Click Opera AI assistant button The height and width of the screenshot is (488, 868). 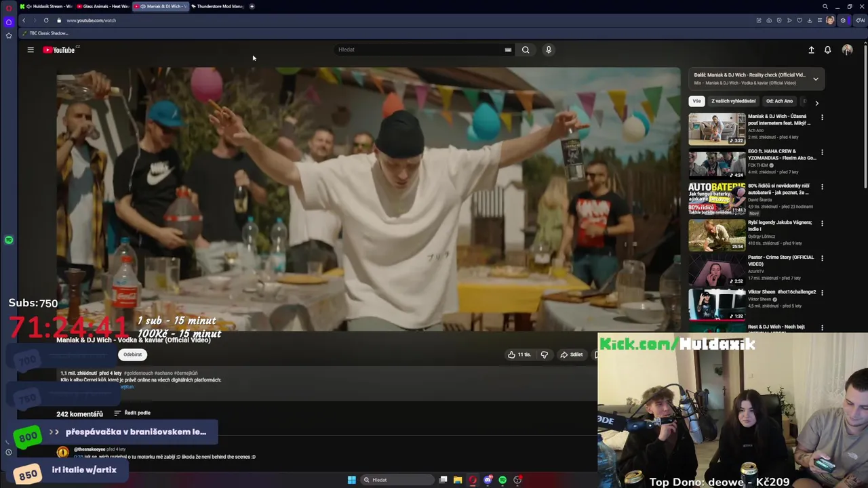click(x=860, y=20)
